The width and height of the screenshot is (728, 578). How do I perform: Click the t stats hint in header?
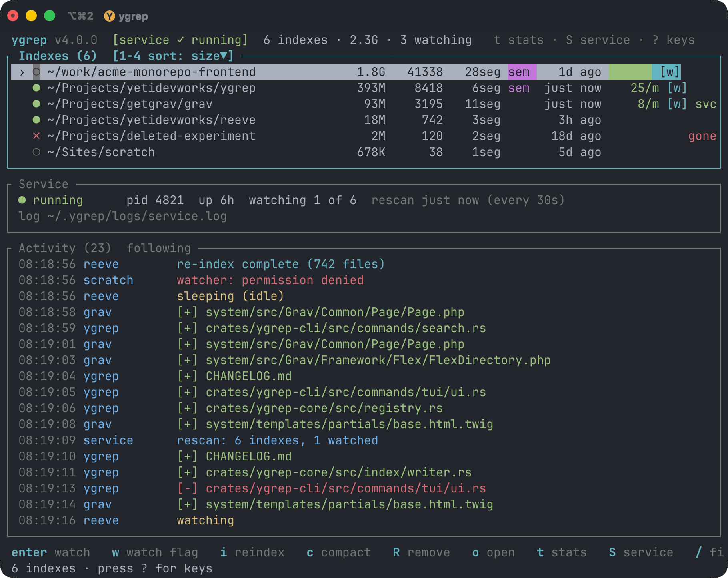coord(518,40)
